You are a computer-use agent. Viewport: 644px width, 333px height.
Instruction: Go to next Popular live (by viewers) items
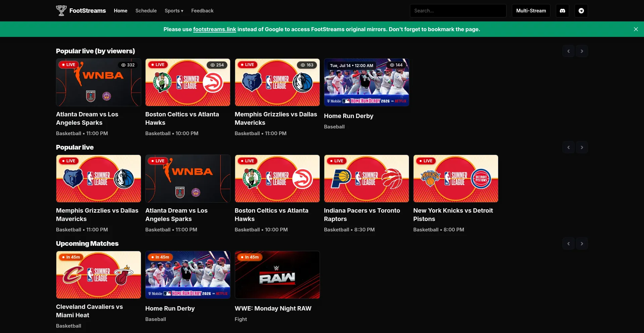582,51
